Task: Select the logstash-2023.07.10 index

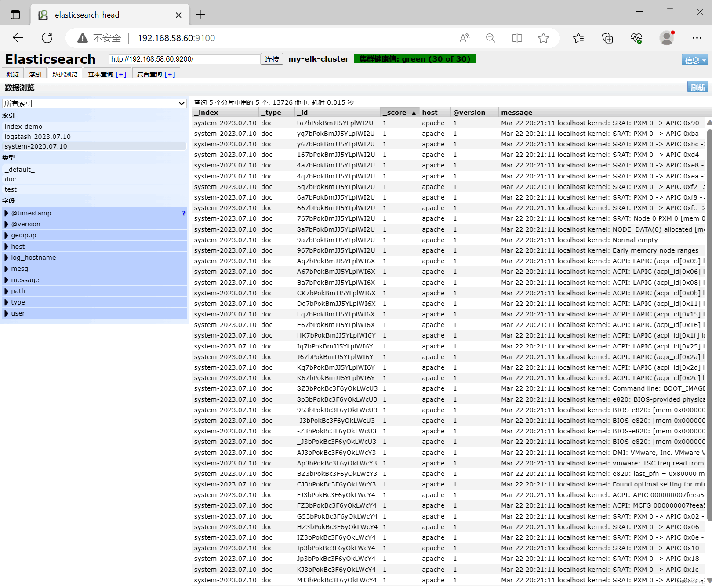Action: pos(94,137)
